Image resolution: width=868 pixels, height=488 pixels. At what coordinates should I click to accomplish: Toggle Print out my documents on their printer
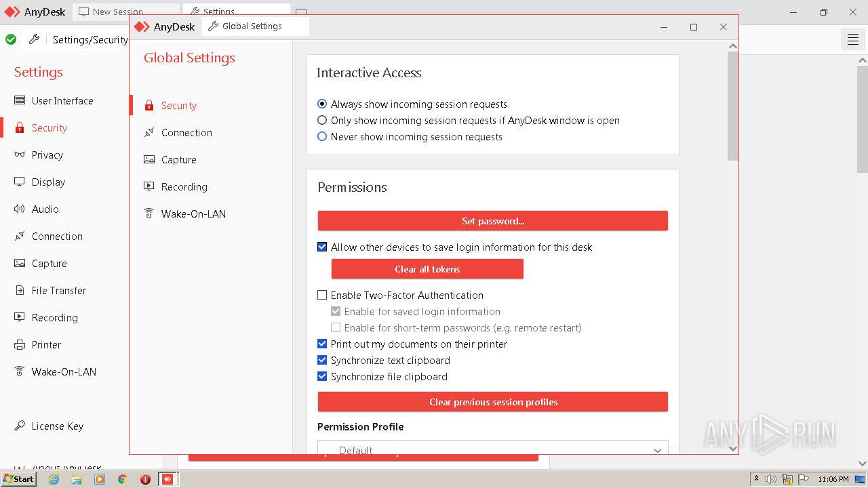point(322,344)
